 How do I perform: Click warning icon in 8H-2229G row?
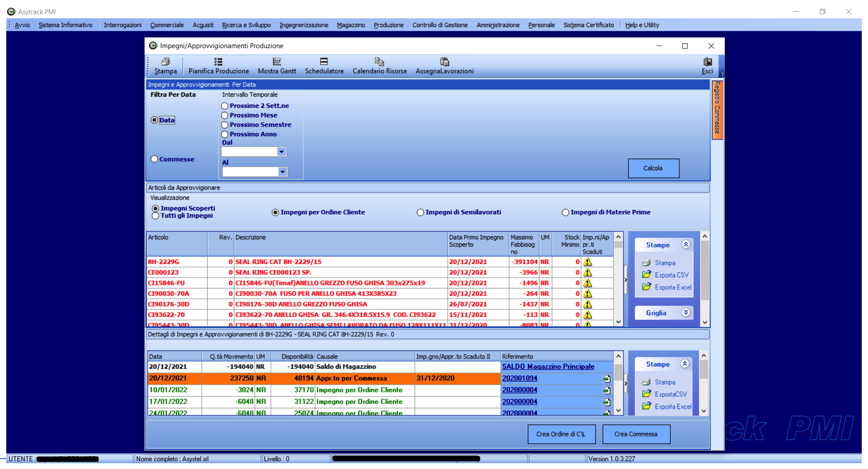(588, 262)
